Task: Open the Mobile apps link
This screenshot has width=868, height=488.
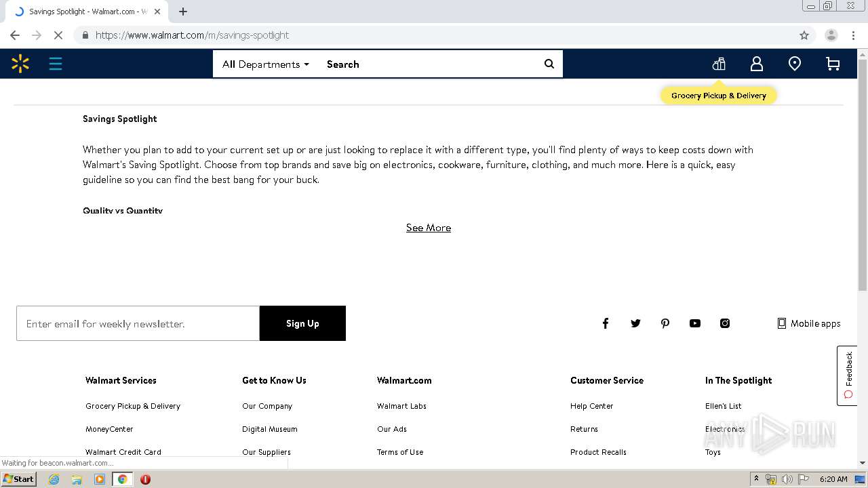Action: click(x=809, y=323)
